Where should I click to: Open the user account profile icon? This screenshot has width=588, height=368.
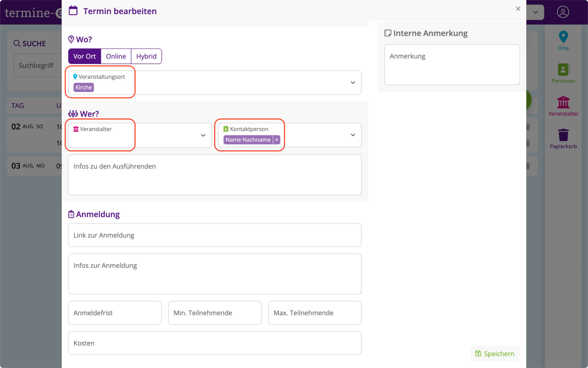(x=563, y=12)
